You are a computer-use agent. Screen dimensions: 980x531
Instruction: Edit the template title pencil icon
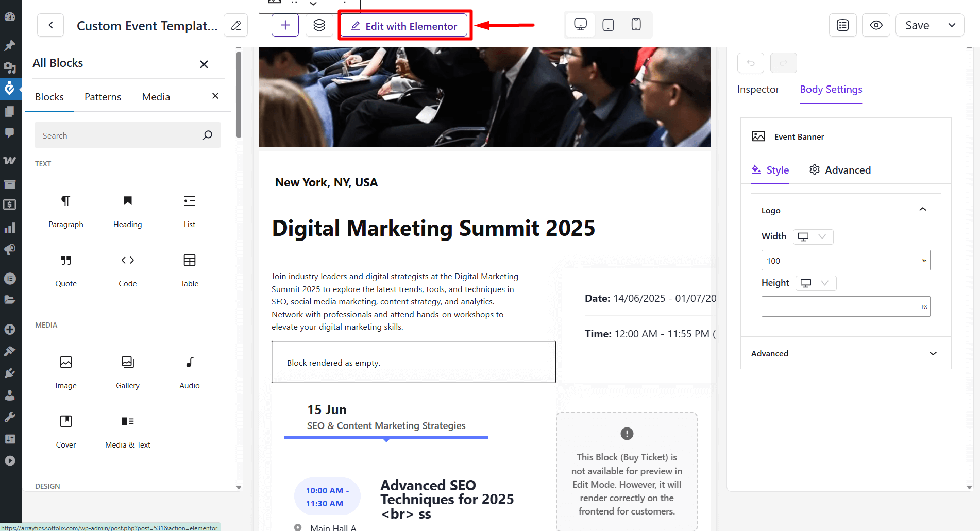pyautogui.click(x=236, y=25)
